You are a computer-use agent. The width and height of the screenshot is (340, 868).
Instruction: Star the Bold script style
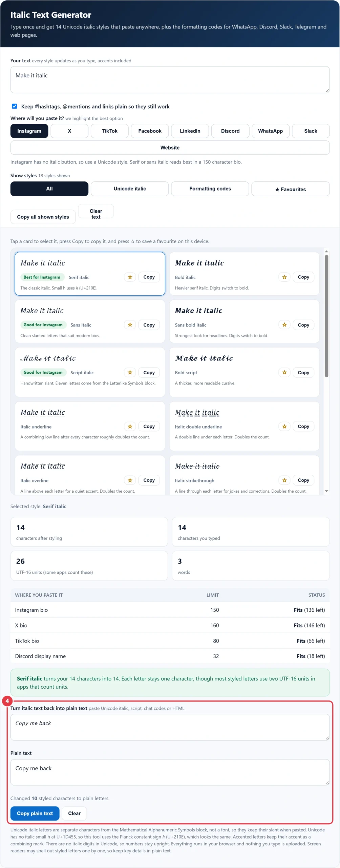pyautogui.click(x=284, y=372)
